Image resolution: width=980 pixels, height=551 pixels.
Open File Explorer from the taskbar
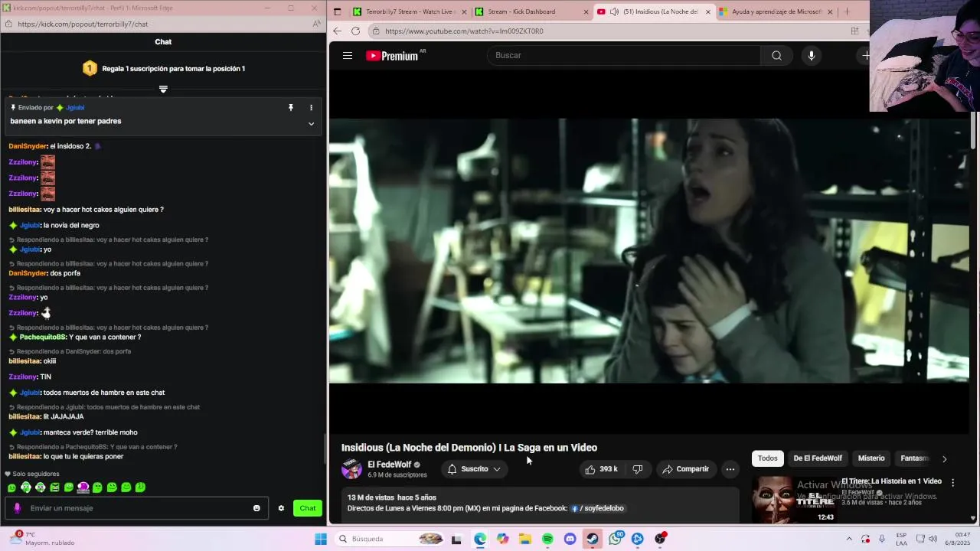pyautogui.click(x=524, y=539)
